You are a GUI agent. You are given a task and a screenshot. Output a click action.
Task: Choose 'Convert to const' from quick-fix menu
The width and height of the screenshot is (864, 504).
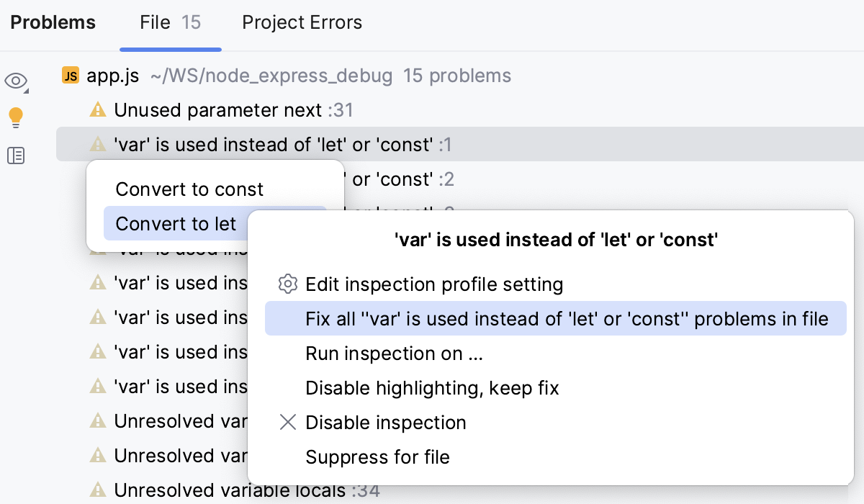(x=189, y=189)
